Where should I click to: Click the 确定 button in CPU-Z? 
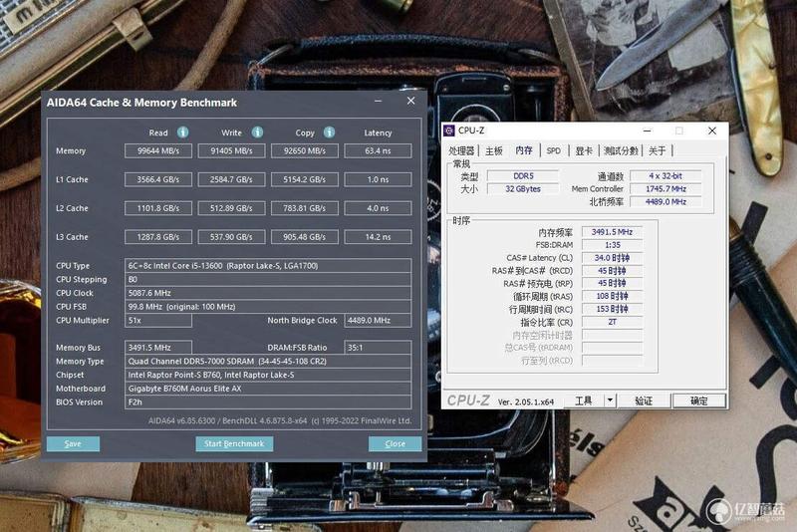[699, 400]
